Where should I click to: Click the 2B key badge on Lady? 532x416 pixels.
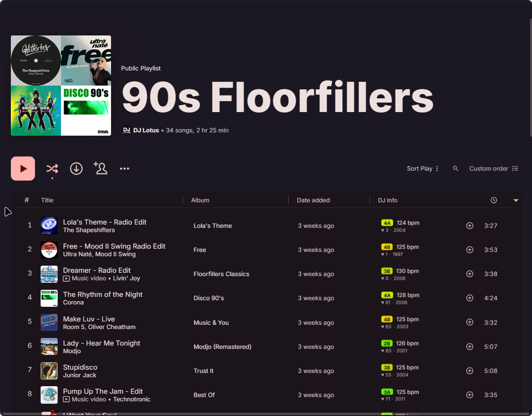point(387,344)
